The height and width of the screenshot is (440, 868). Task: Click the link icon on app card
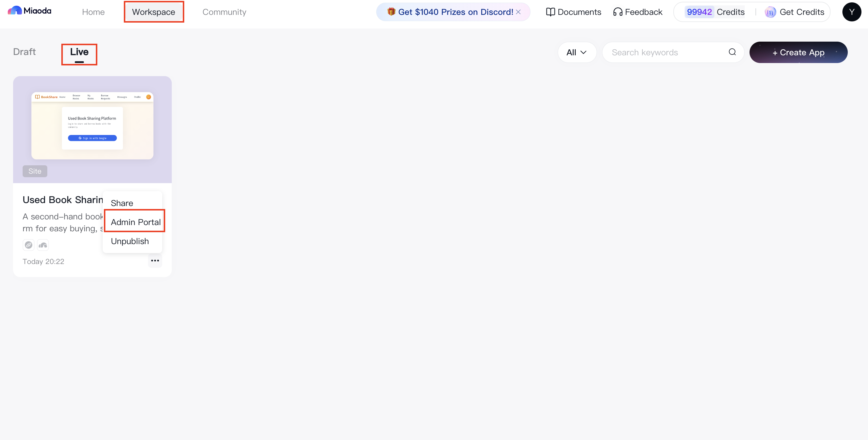click(x=29, y=245)
